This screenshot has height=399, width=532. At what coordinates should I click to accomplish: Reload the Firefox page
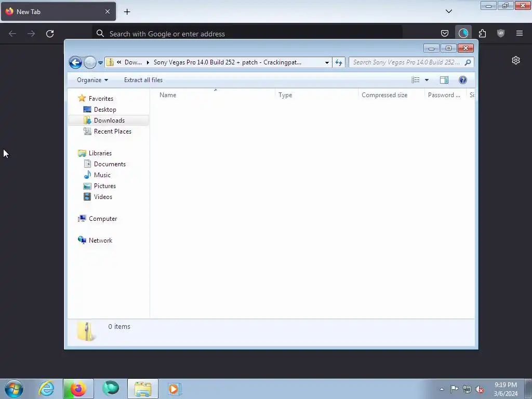(50, 34)
